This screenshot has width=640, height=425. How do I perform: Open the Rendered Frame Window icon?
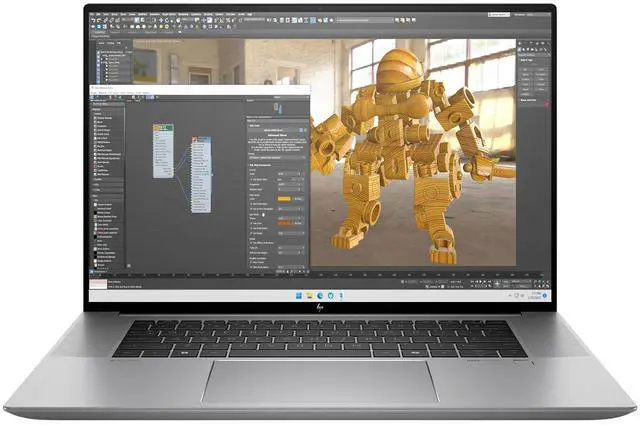pyautogui.click(x=325, y=20)
